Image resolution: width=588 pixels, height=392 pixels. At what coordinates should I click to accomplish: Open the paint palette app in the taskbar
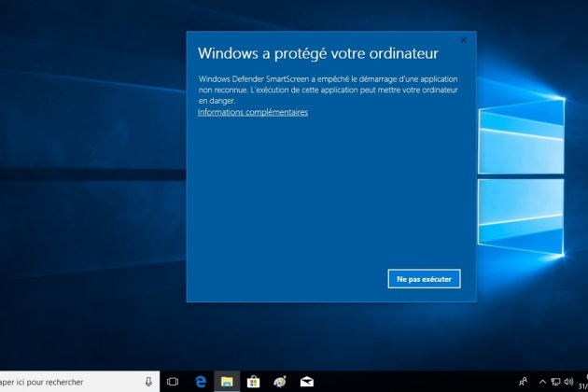tap(280, 382)
